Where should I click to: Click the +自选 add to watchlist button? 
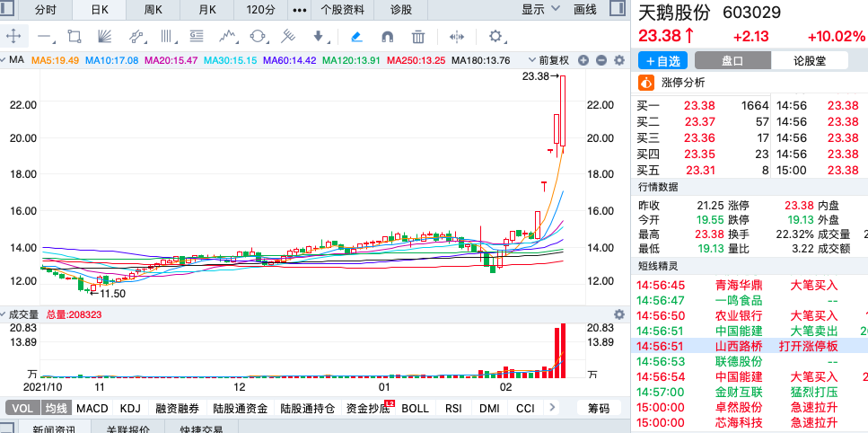pyautogui.click(x=663, y=61)
